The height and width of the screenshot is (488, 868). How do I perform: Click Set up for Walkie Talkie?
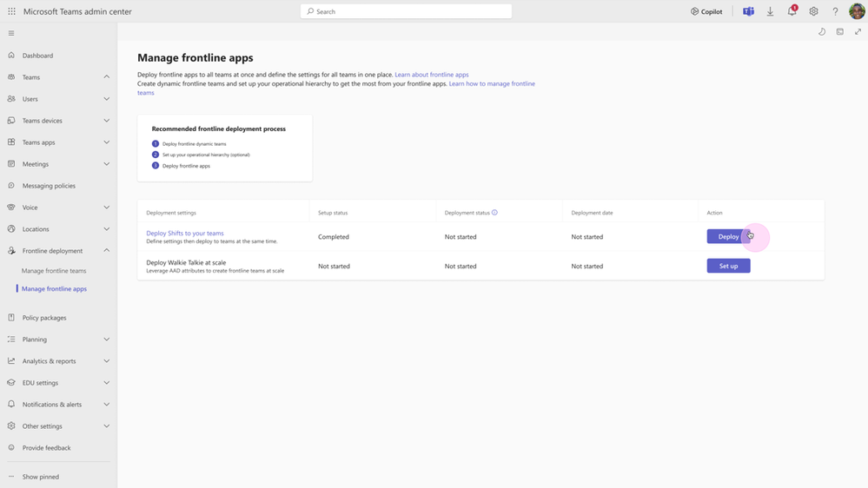(728, 266)
